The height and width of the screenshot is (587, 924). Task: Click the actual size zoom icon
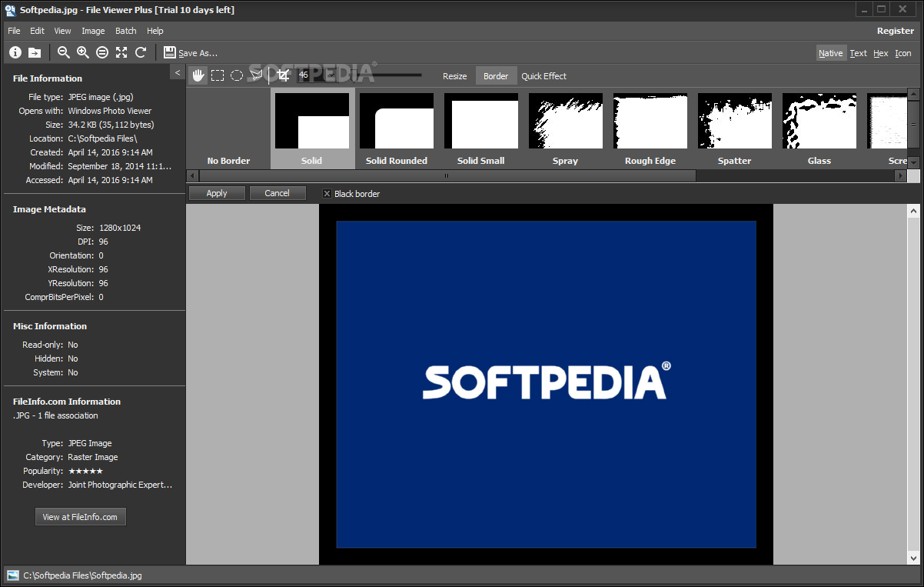pyautogui.click(x=102, y=52)
